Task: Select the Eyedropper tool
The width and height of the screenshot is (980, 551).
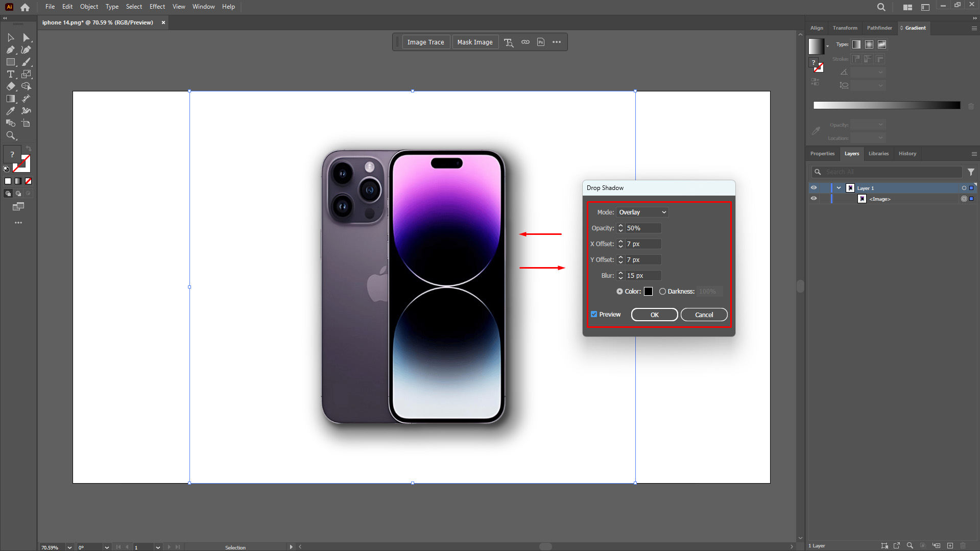Action: point(11,111)
